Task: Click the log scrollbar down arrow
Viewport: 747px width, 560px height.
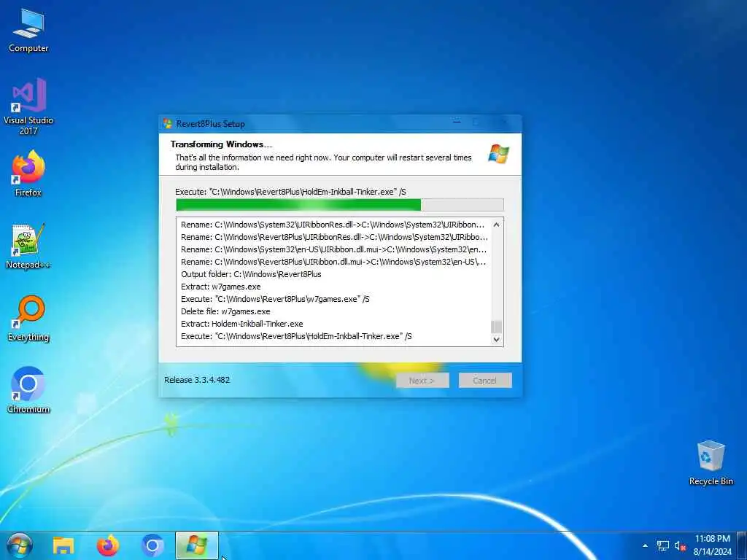Action: tap(496, 340)
